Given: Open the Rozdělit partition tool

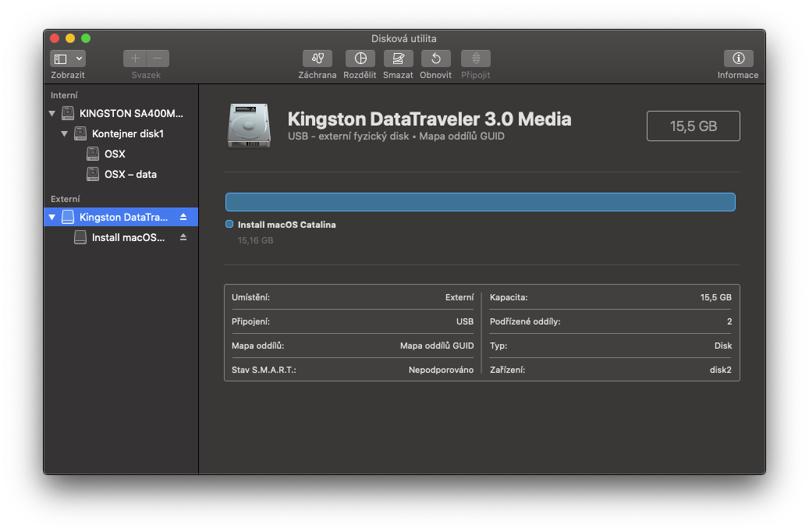Looking at the screenshot, I should (360, 59).
